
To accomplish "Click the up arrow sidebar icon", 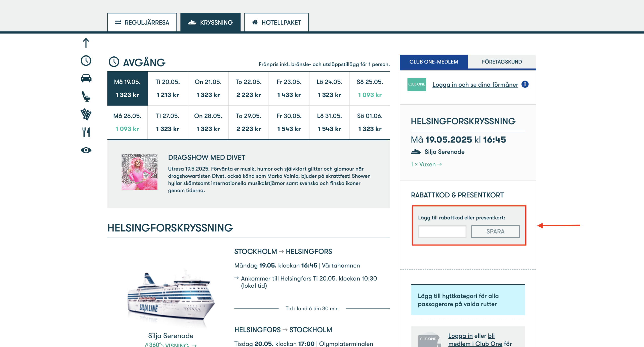I will [86, 43].
